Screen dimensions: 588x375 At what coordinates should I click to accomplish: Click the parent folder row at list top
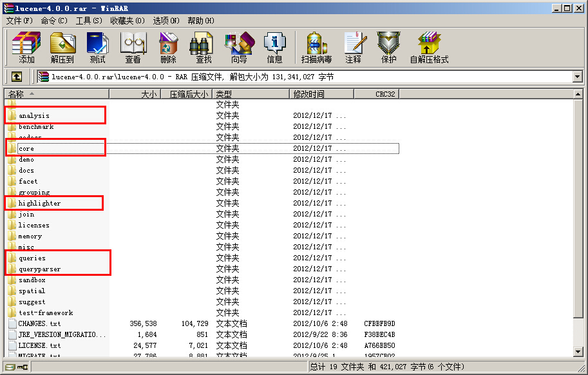tap(202, 104)
